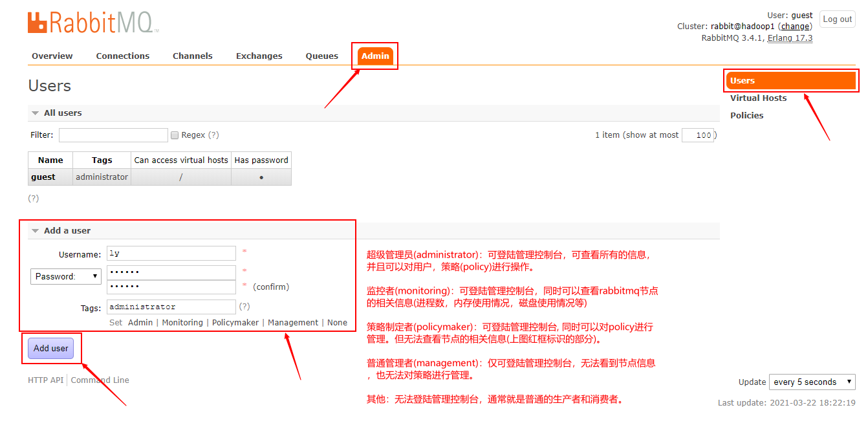This screenshot has width=868, height=425.
Task: Open Virtual Hosts in the sidebar
Action: tap(759, 98)
